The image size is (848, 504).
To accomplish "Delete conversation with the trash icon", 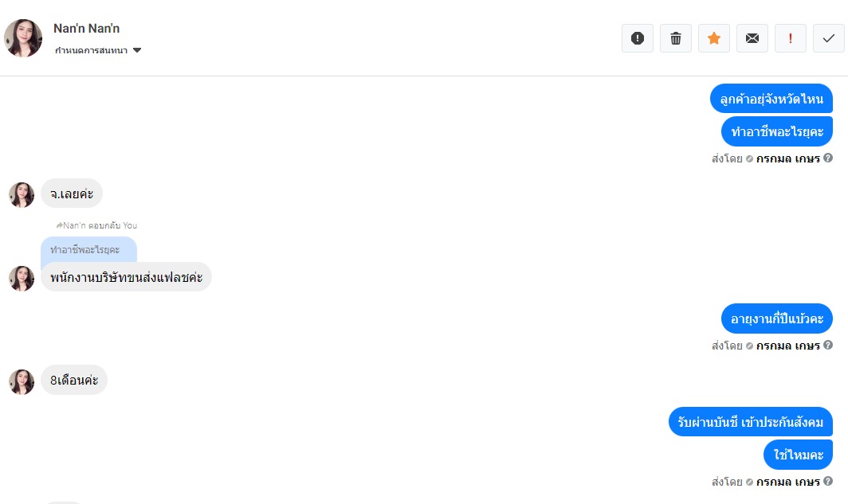I will [x=676, y=38].
